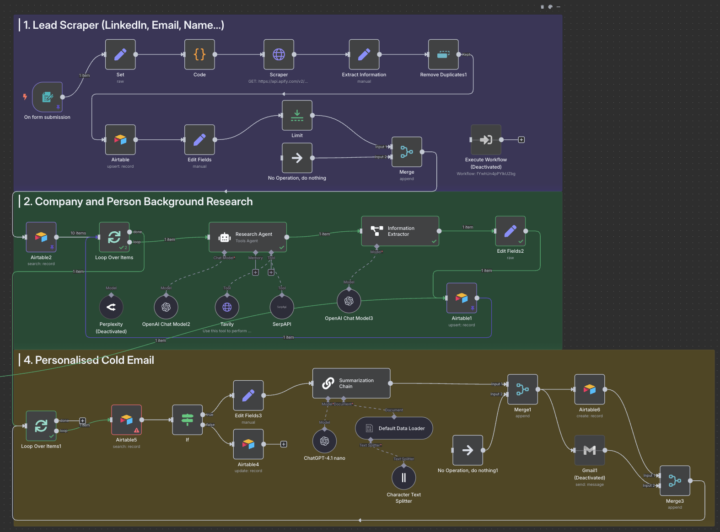
Task: Select the Loop Over Items1 node
Action: click(41, 426)
